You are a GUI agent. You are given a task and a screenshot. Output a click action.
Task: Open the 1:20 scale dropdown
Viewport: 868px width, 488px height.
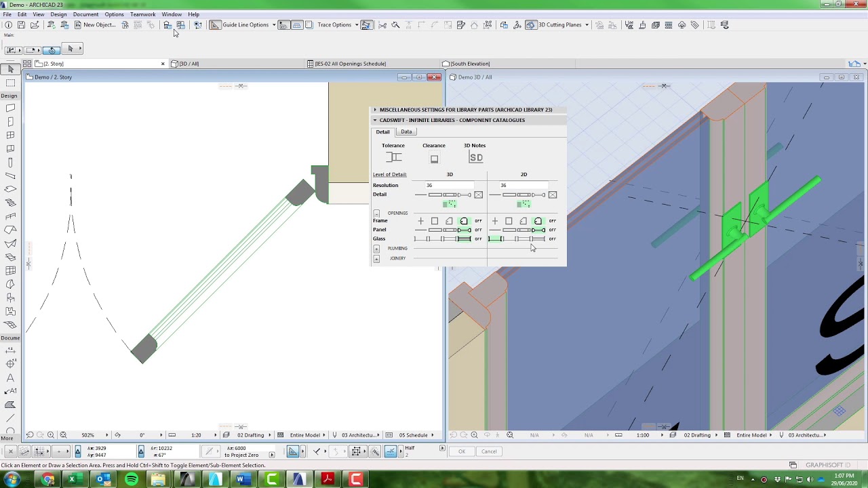tap(215, 435)
